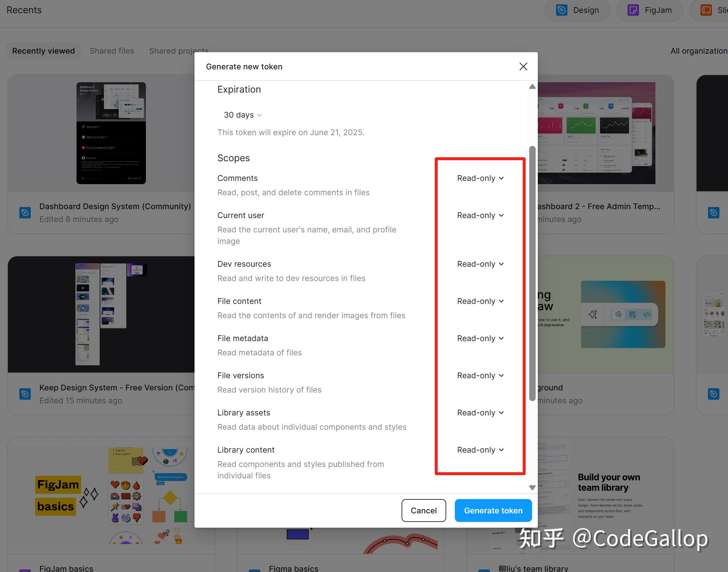Click Dashboard Design System file type icon
This screenshot has height=572, width=728.
pos(25,213)
